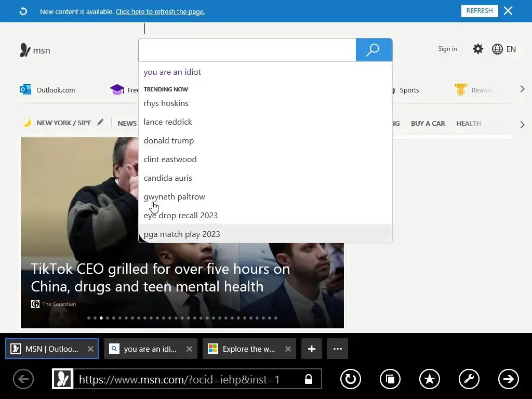Open page tools wrench button

pyautogui.click(x=469, y=379)
